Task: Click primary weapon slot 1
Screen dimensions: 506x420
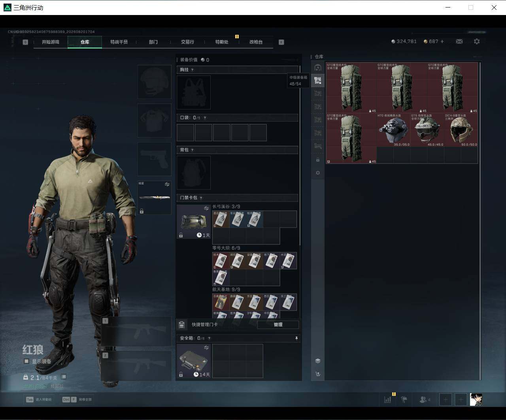Action: coord(136,331)
